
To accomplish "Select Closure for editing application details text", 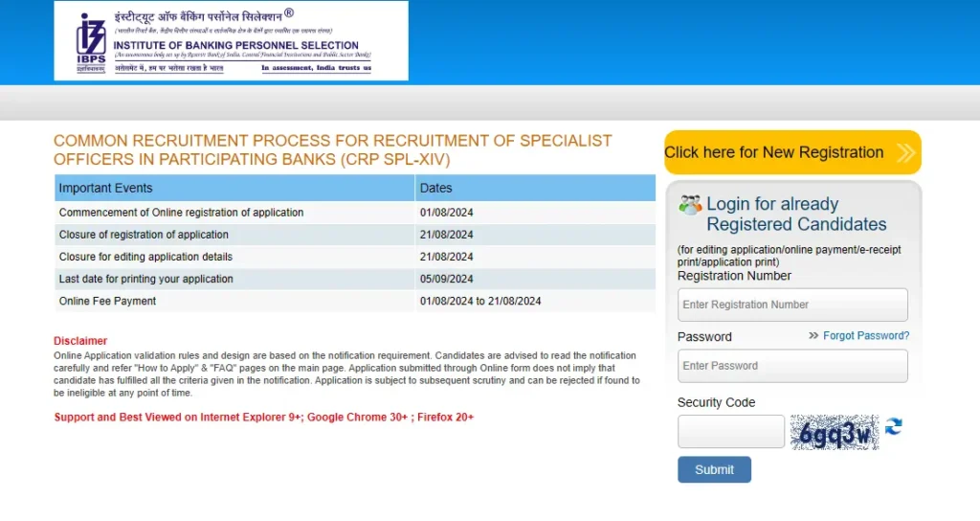I will 145,257.
